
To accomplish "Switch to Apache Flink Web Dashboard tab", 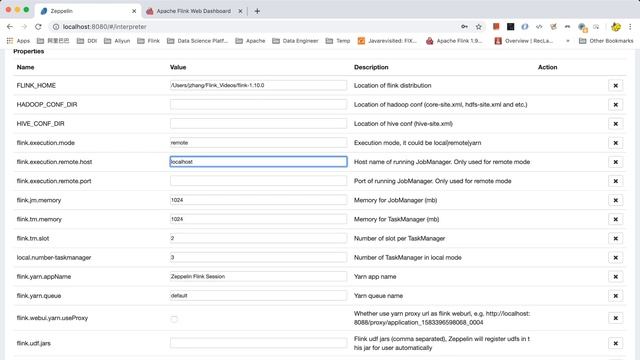I will pos(193,11).
